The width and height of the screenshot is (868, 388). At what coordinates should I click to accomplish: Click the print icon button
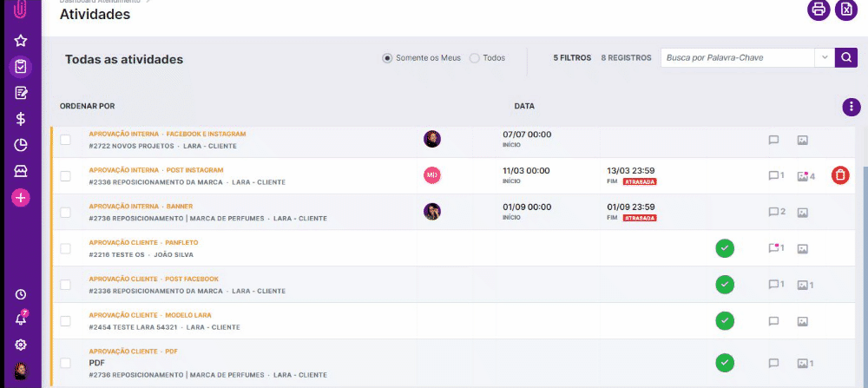pyautogui.click(x=819, y=10)
